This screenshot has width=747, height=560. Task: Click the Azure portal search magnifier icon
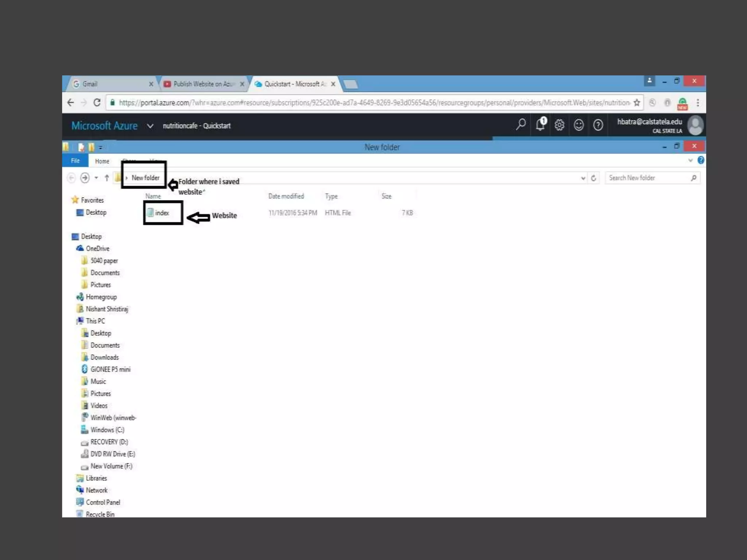(x=521, y=125)
